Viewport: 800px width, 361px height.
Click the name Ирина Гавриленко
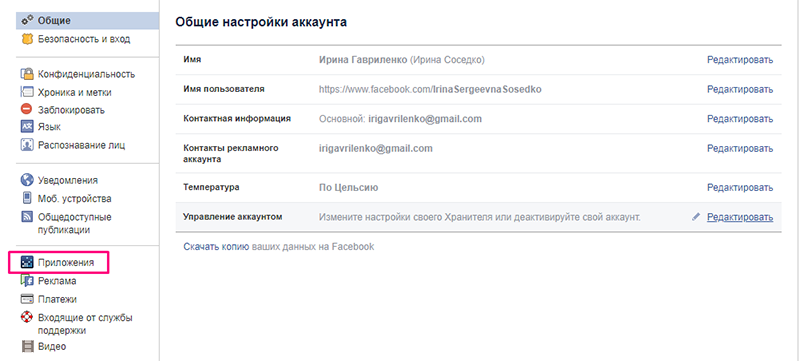coord(363,60)
